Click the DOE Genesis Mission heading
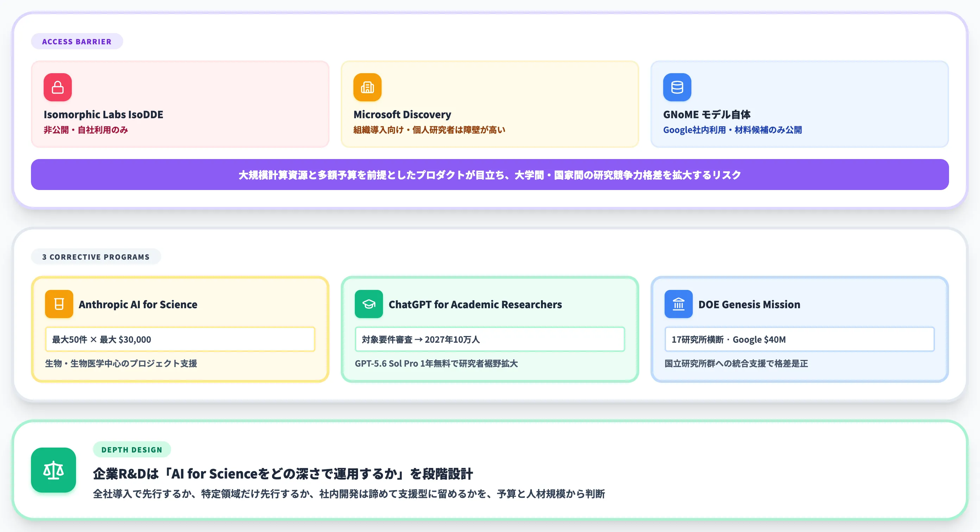Image resolution: width=980 pixels, height=532 pixels. [x=749, y=304]
